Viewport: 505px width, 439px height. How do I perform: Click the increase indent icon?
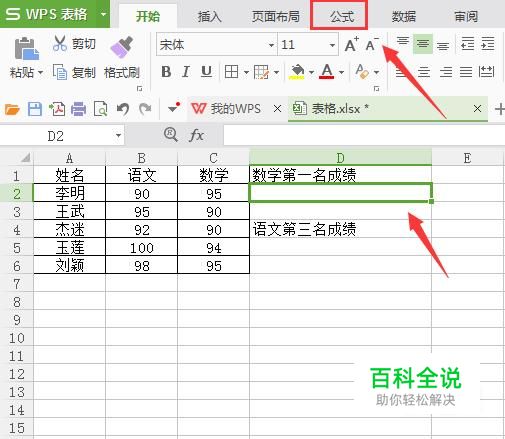[488, 44]
